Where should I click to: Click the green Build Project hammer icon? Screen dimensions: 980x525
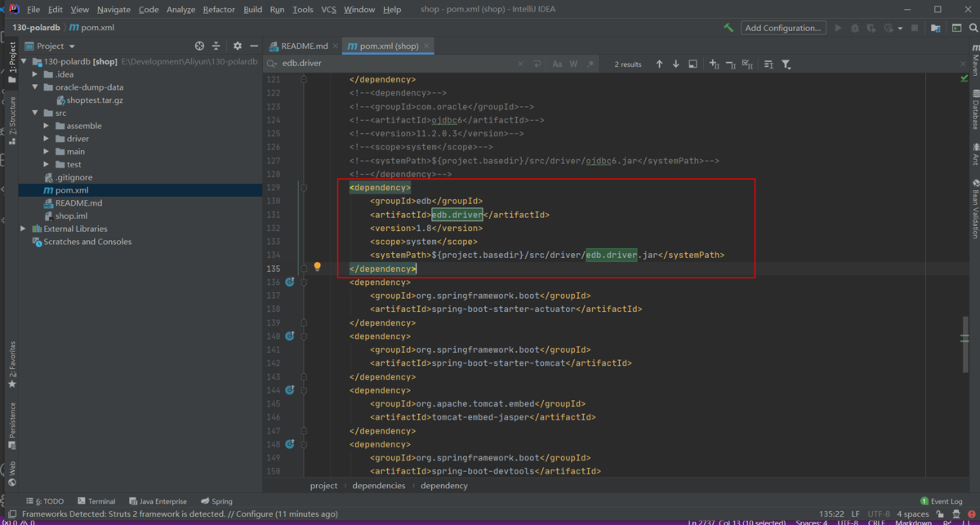728,28
